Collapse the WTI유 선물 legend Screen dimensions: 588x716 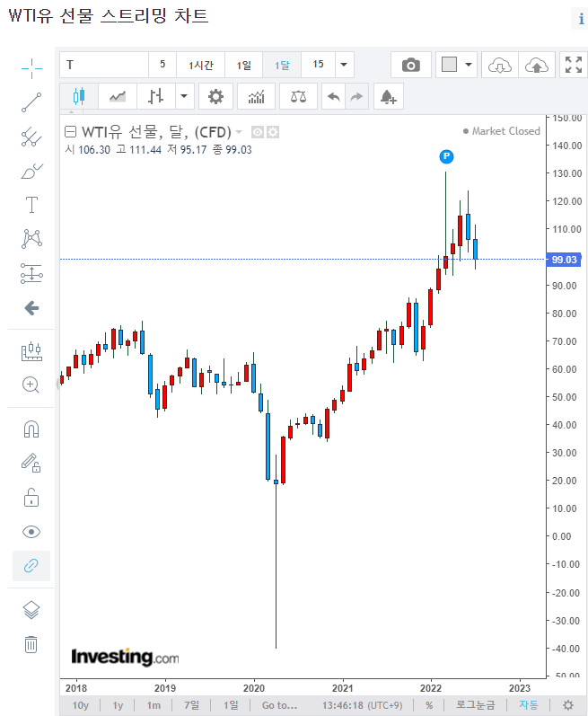[x=70, y=132]
